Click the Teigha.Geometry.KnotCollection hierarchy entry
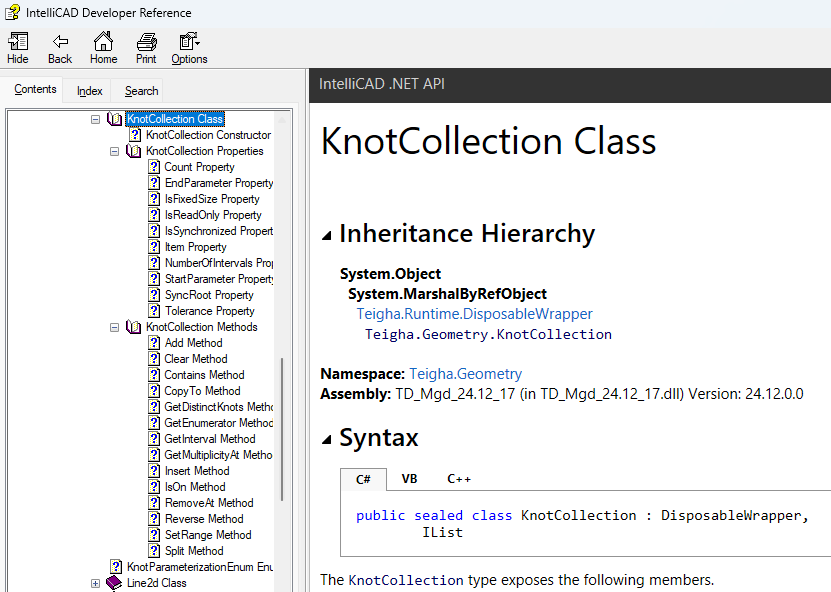Screen dimensions: 831x592 pyautogui.click(x=488, y=334)
